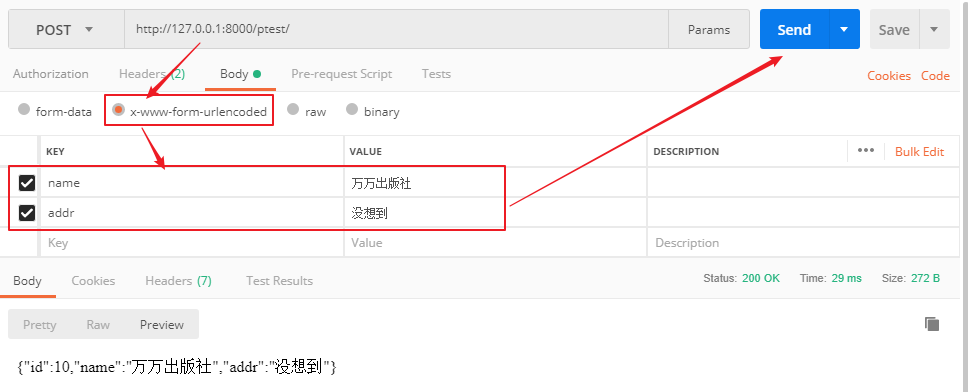Viewport: 968px width, 392px height.
Task: Switch response view to Pretty
Action: coord(40,325)
